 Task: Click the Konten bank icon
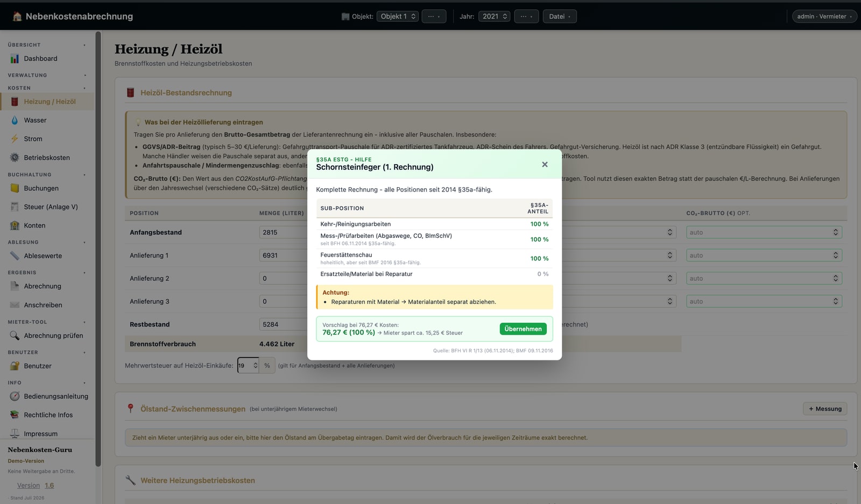coord(15,225)
